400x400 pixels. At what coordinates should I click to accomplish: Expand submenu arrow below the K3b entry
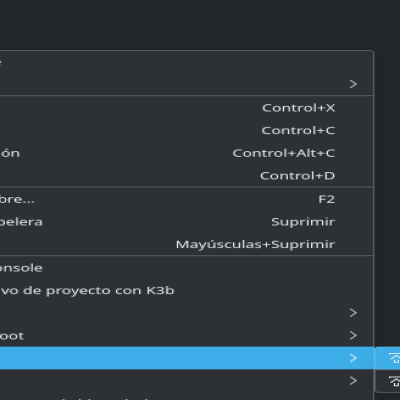click(x=353, y=313)
